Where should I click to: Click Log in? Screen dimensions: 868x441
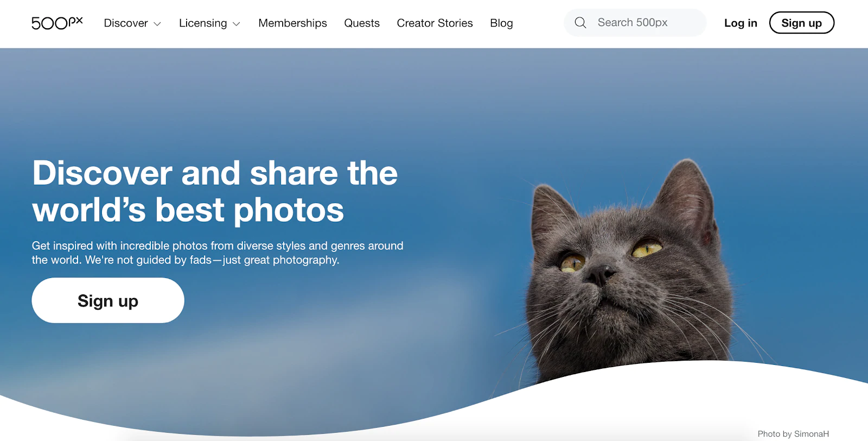click(x=741, y=23)
